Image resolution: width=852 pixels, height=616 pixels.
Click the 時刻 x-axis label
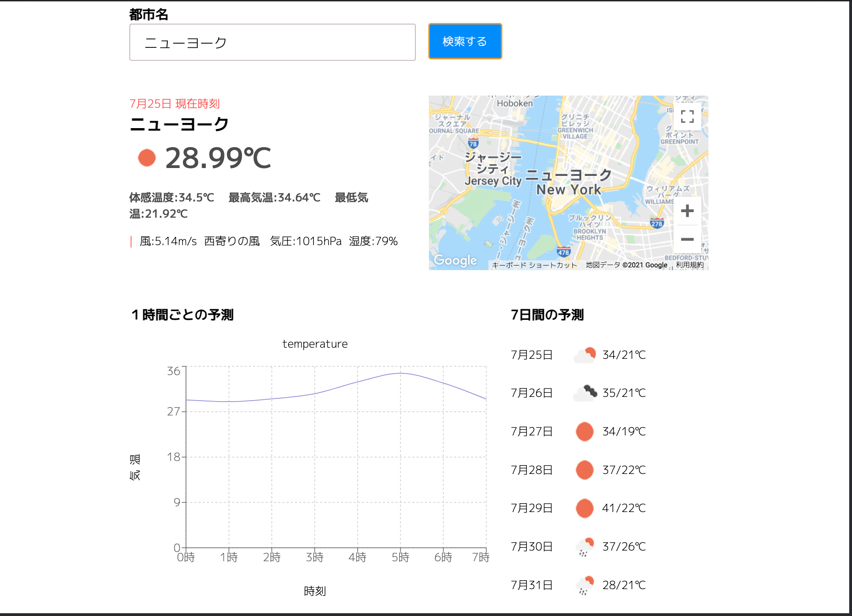(x=315, y=591)
